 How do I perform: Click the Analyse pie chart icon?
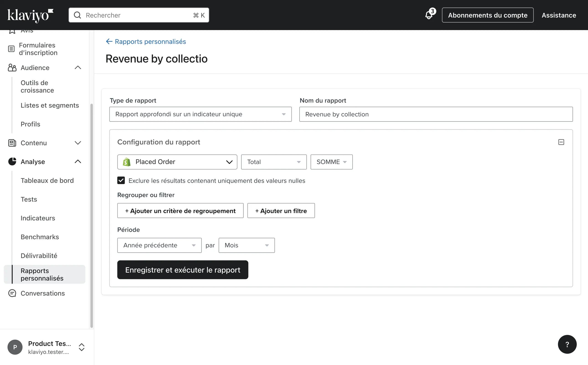[12, 162]
